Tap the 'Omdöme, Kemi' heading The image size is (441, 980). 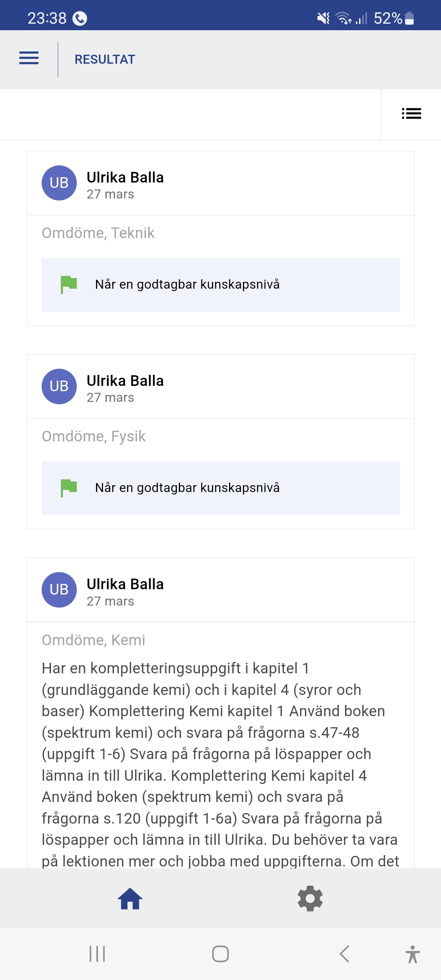coord(94,640)
